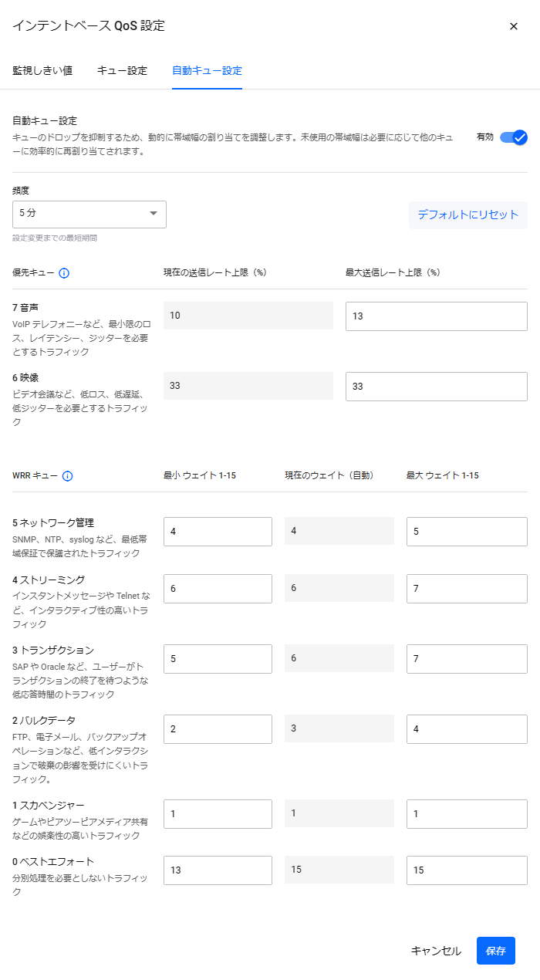Viewport: 540px width, 980px height.
Task: Select the トランザクション minimum weight input
Action: 218,659
